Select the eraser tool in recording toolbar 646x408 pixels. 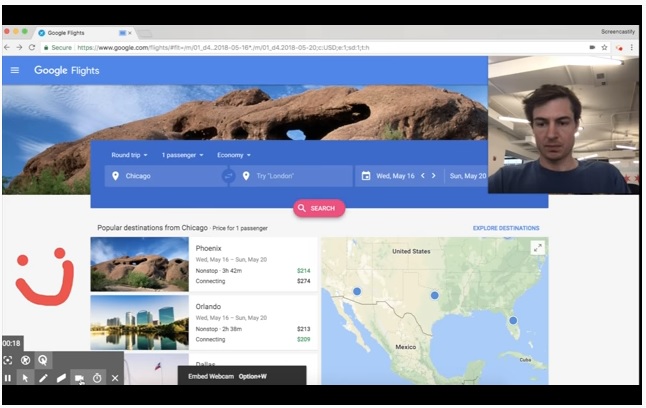(x=61, y=378)
